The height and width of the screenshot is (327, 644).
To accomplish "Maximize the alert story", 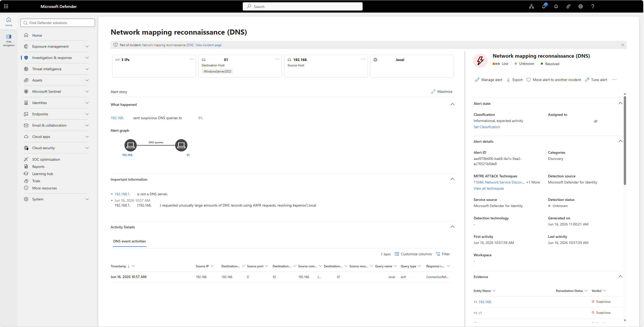I will (442, 91).
